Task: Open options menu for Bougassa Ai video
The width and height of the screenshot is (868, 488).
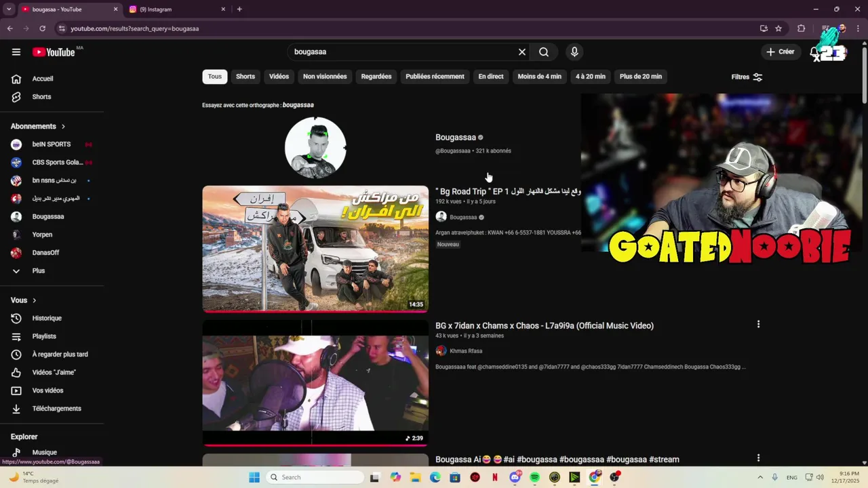Action: (758, 458)
